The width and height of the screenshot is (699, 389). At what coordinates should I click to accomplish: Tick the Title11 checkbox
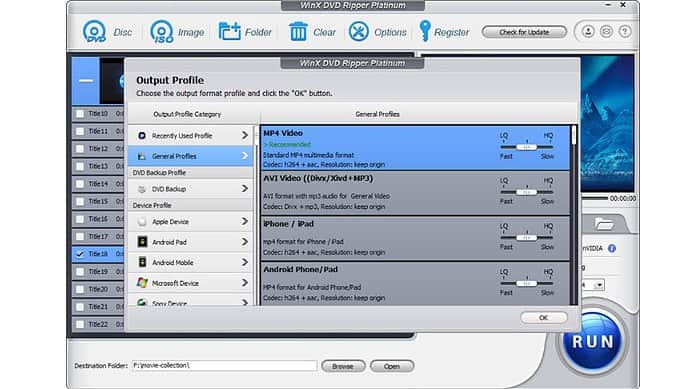pos(80,131)
